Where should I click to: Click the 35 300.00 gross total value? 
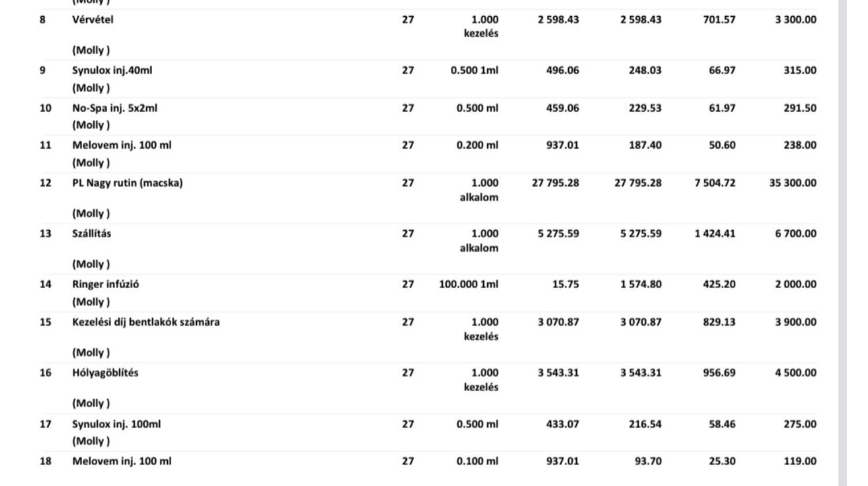point(793,183)
